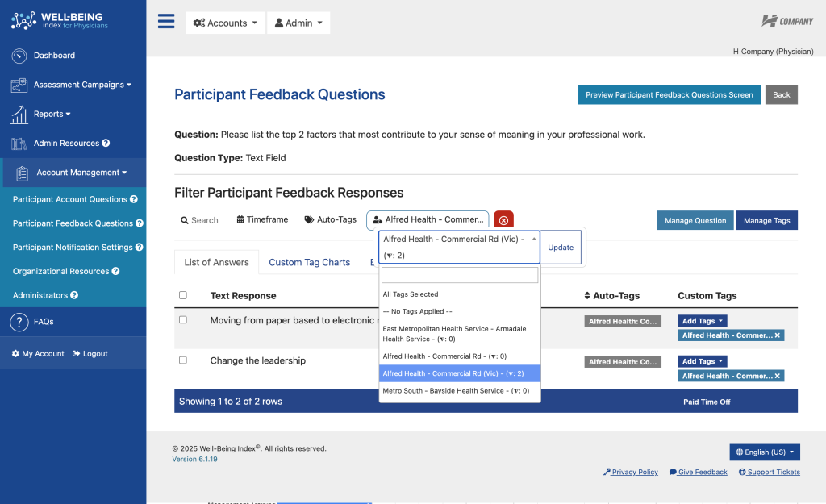Click the Logout link
The width and height of the screenshot is (826, 504).
pos(90,353)
